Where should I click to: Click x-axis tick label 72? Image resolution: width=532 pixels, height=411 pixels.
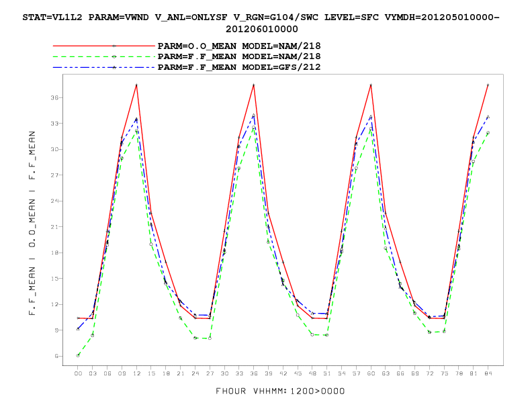(429, 373)
